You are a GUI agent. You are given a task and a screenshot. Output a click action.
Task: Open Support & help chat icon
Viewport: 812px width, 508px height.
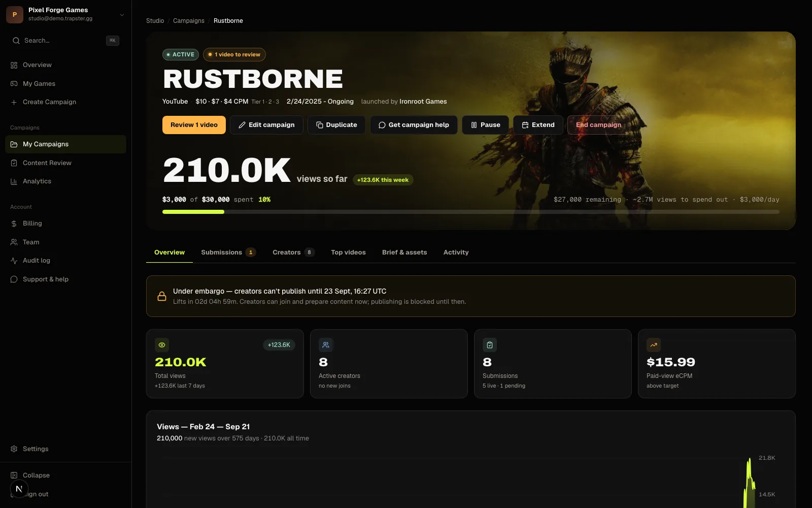tap(14, 279)
